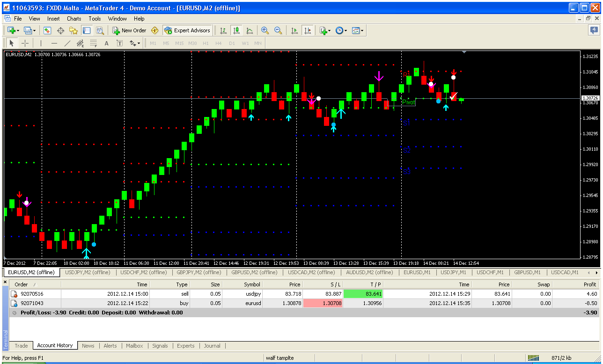Select the trendline drawing tool

coord(67,43)
